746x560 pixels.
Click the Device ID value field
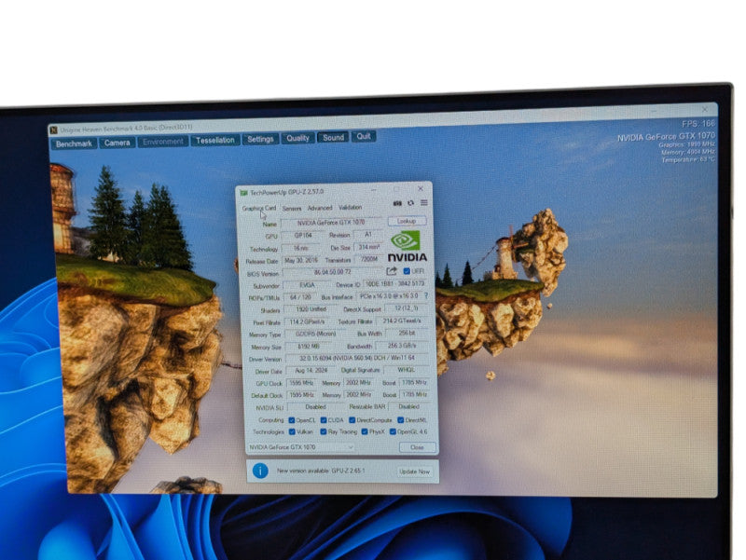tap(394, 284)
